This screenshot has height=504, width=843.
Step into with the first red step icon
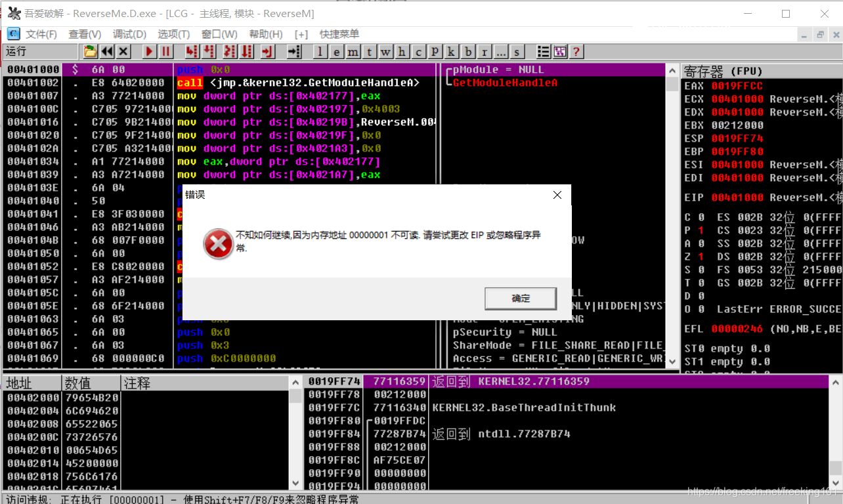192,51
